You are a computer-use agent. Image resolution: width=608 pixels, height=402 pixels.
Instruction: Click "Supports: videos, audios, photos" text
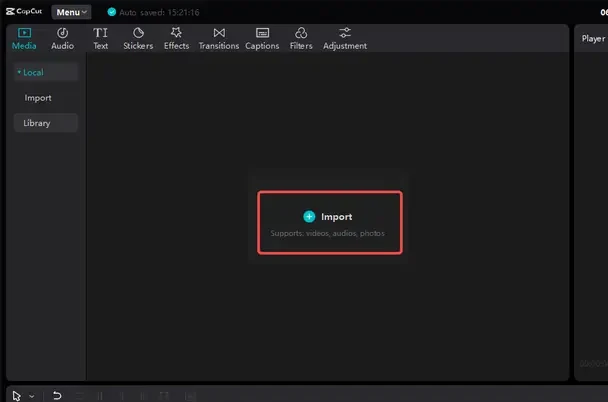(x=328, y=233)
